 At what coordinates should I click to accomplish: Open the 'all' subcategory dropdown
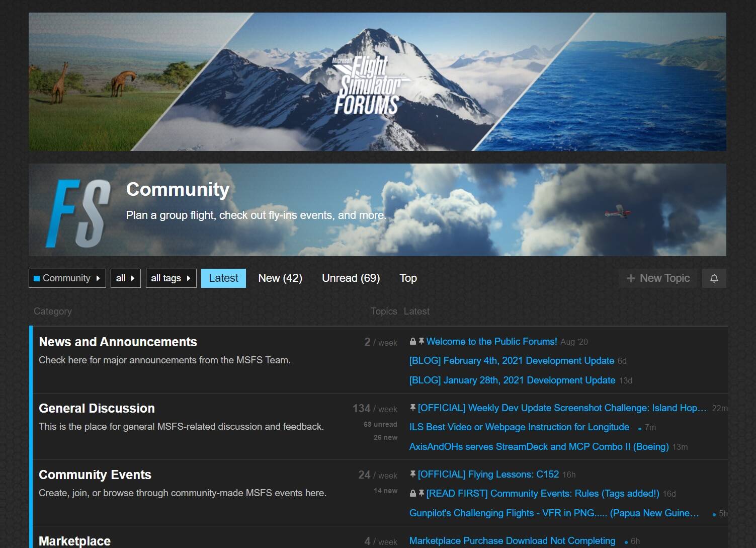pyautogui.click(x=125, y=278)
